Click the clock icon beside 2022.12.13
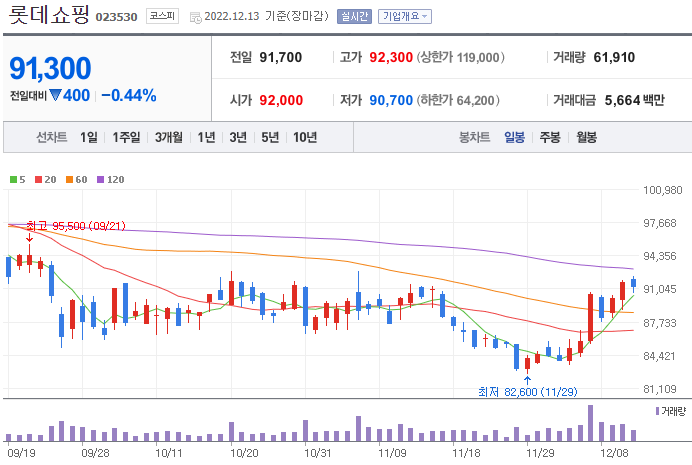692x465 pixels. 196,17
